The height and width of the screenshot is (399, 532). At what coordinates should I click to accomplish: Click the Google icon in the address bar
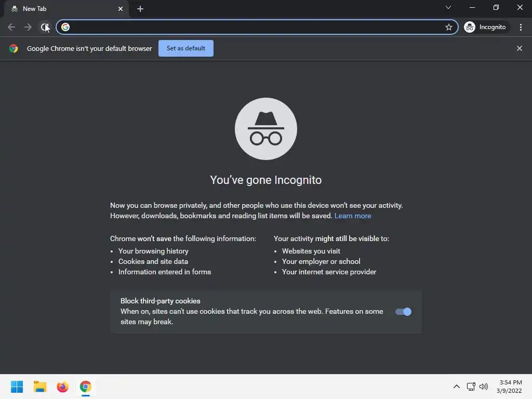[x=65, y=27]
